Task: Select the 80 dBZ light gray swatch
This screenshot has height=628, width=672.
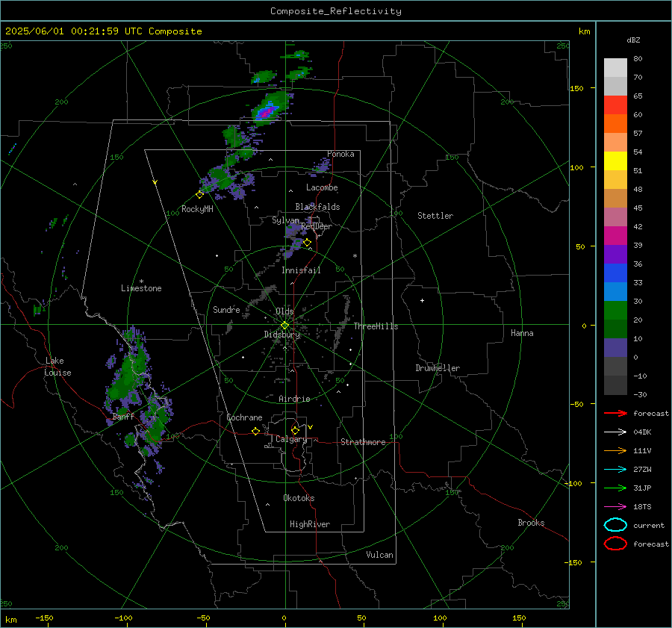Action: [x=615, y=67]
